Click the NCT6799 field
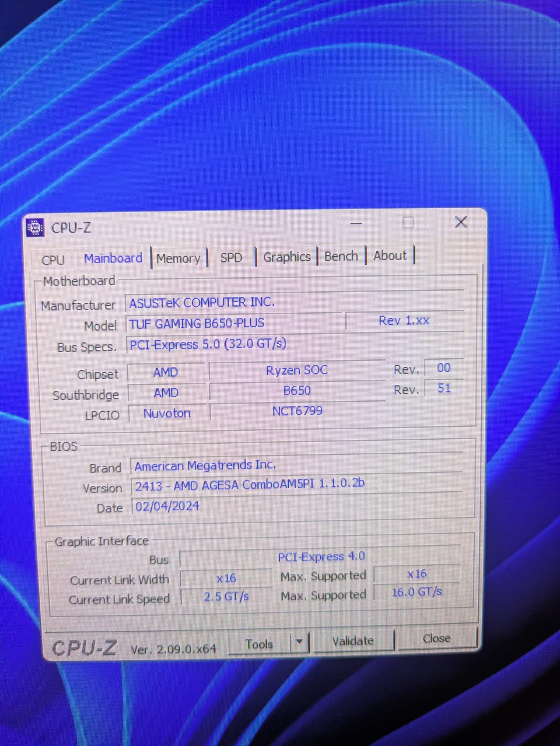The height and width of the screenshot is (746, 560). [297, 411]
